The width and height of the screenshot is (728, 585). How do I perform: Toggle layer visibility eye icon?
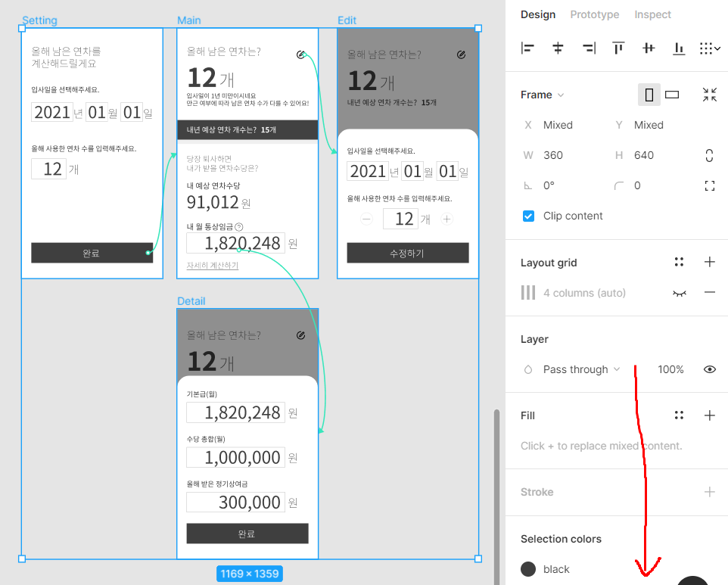pos(709,369)
